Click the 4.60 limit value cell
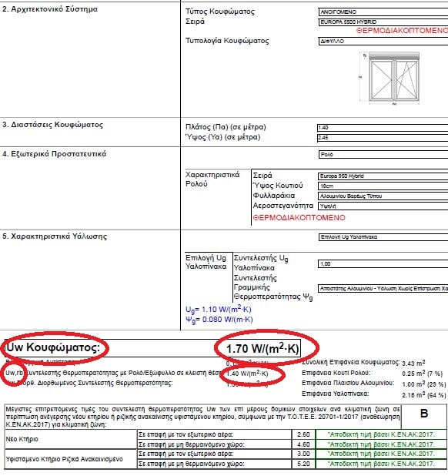 pos(303,444)
